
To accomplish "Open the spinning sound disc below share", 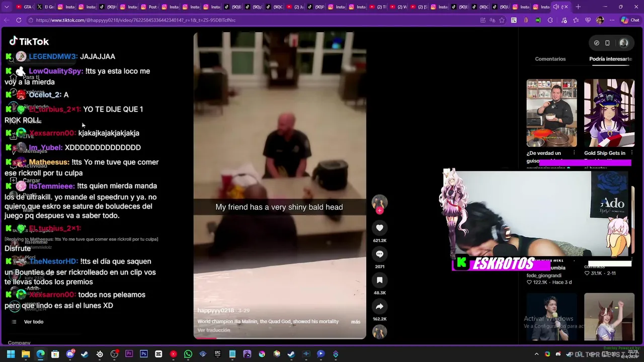I will [379, 331].
